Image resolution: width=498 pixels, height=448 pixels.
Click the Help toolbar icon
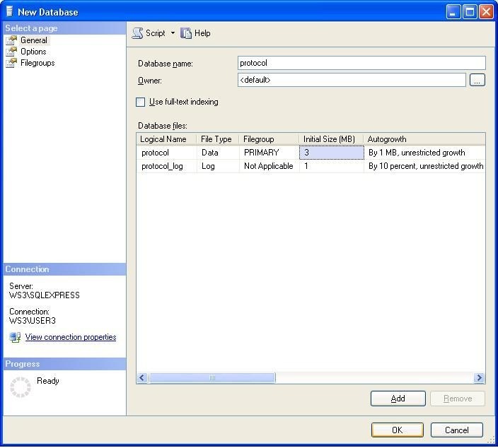(x=186, y=33)
